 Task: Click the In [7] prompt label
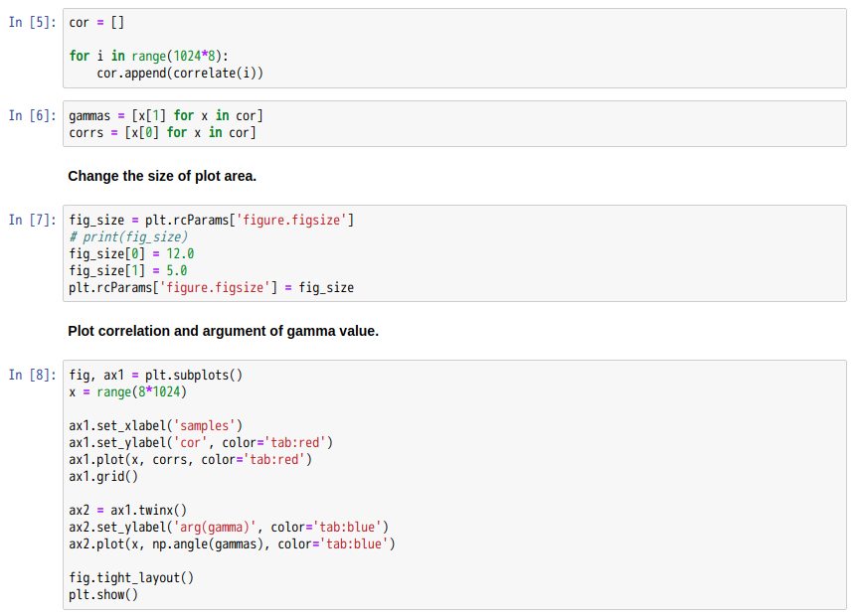(x=32, y=221)
